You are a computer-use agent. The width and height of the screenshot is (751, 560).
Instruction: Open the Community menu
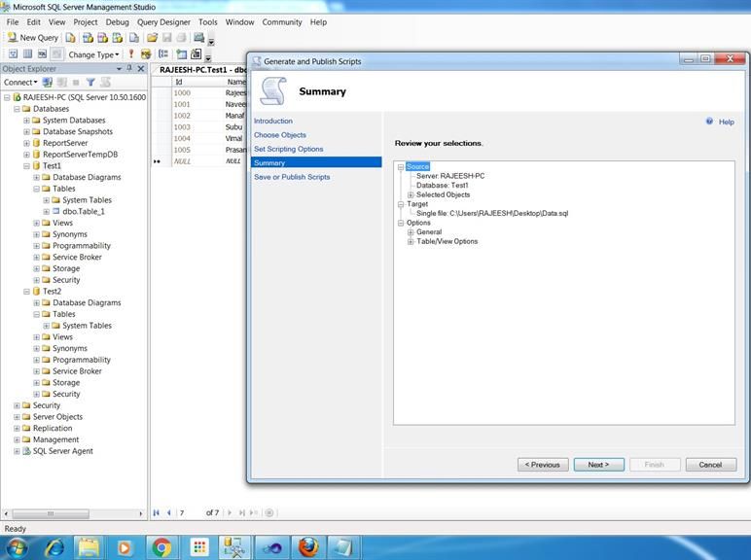[x=282, y=22]
